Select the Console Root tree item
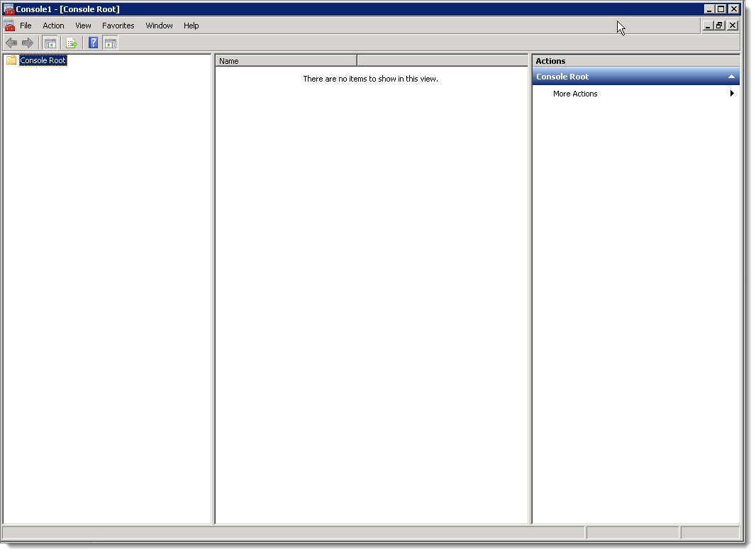 (43, 60)
